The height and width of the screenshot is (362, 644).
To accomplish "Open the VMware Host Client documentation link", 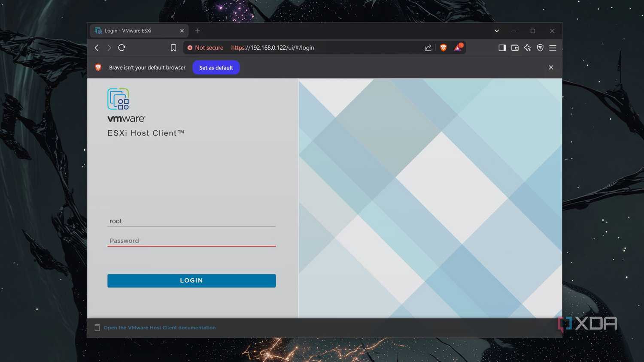I will pyautogui.click(x=159, y=328).
